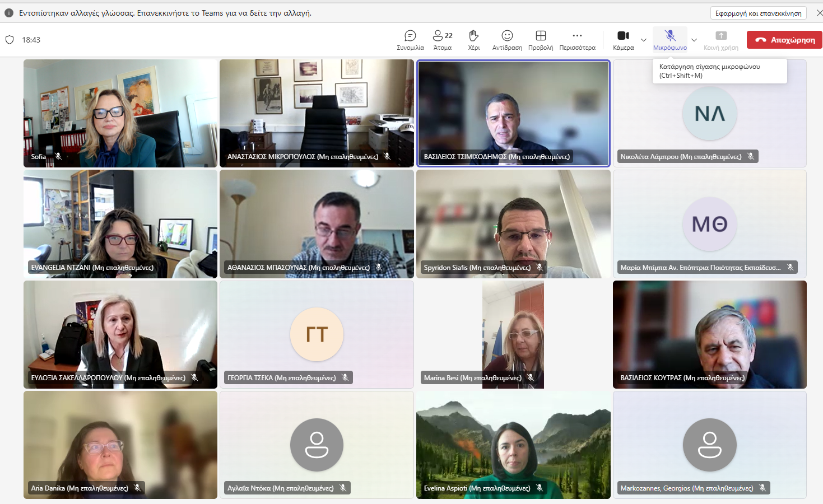This screenshot has width=823, height=504.
Task: Show the Άτομα participants list
Action: (x=443, y=40)
